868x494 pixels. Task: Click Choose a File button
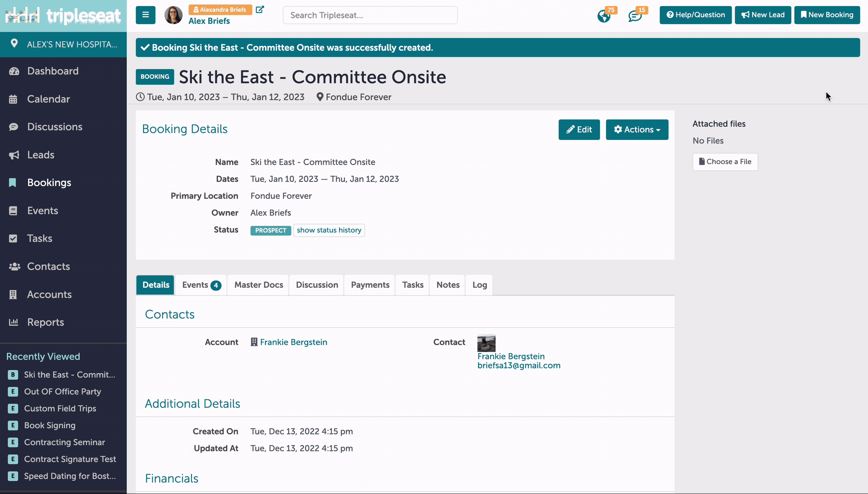point(725,162)
